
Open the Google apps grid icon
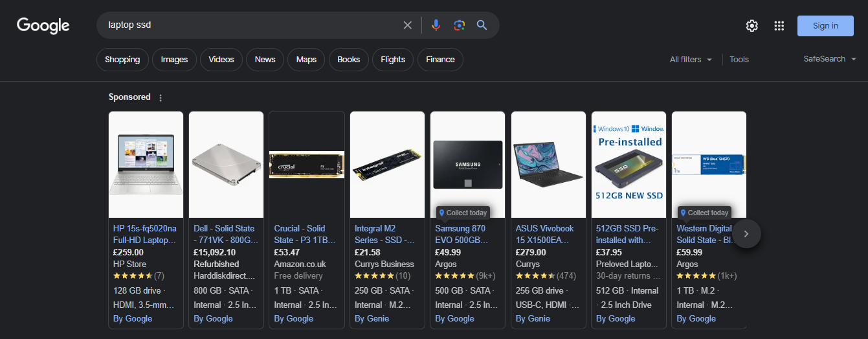tap(779, 26)
